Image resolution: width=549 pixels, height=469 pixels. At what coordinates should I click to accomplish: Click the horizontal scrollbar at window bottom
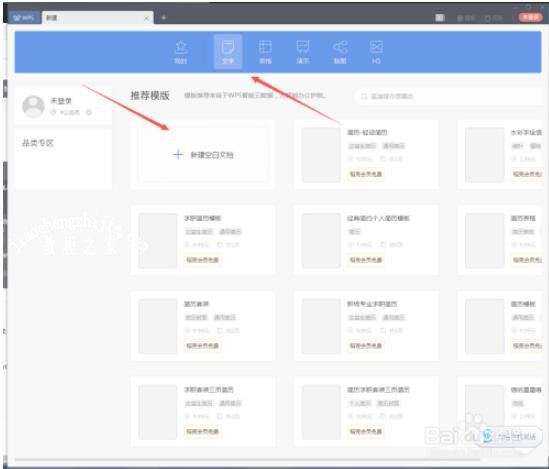pyautogui.click(x=247, y=460)
